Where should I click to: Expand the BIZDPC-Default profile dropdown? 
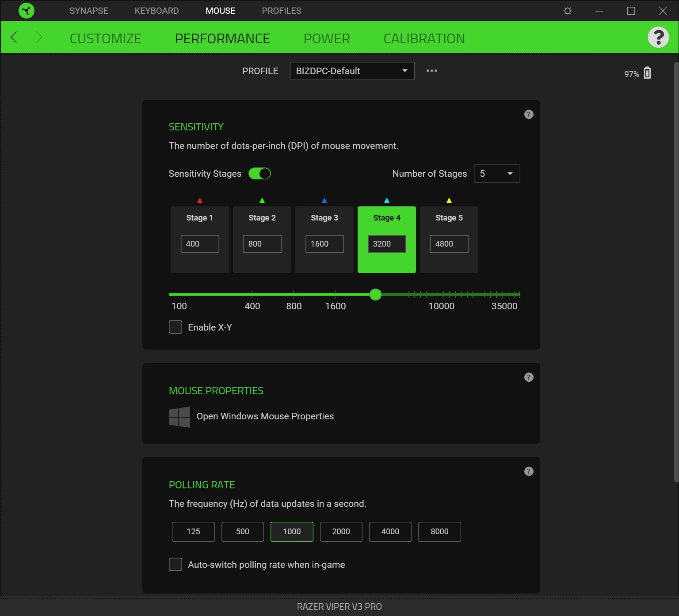click(352, 71)
